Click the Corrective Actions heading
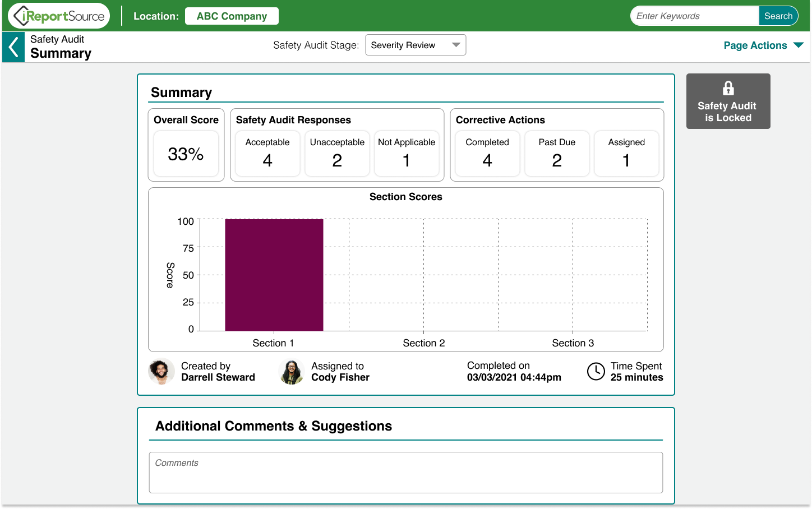Screen dimensions: 812x509 coord(500,120)
